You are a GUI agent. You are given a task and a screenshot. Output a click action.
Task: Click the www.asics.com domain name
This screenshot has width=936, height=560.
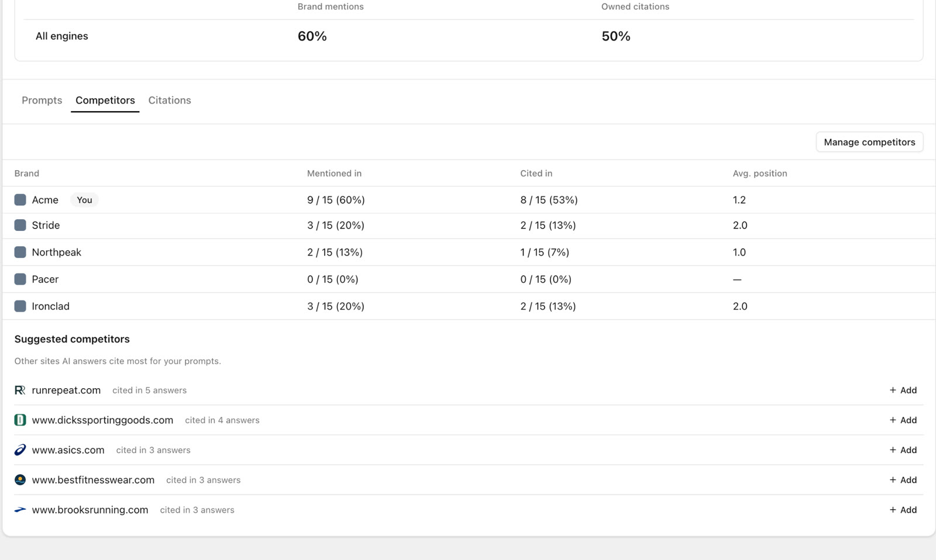68,450
